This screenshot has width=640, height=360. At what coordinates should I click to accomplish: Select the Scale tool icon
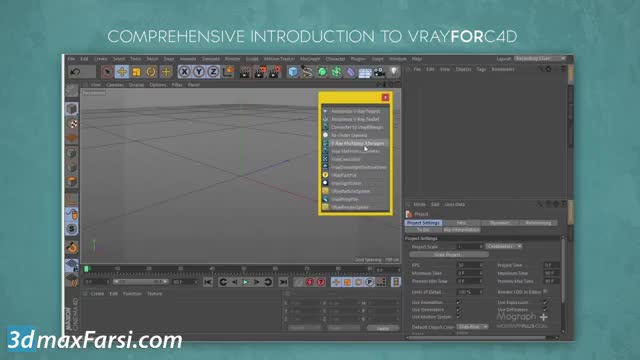pyautogui.click(x=136, y=72)
